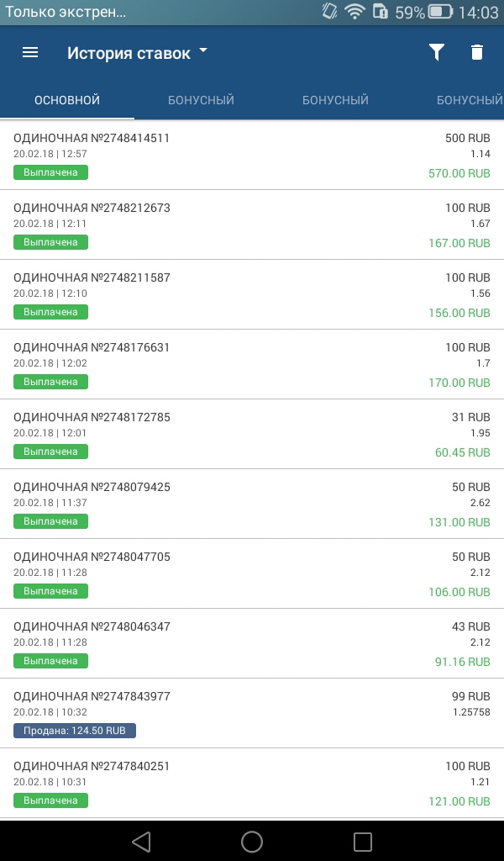The image size is (504, 861).
Task: Select the second Бонусный tab
Action: coord(335,100)
